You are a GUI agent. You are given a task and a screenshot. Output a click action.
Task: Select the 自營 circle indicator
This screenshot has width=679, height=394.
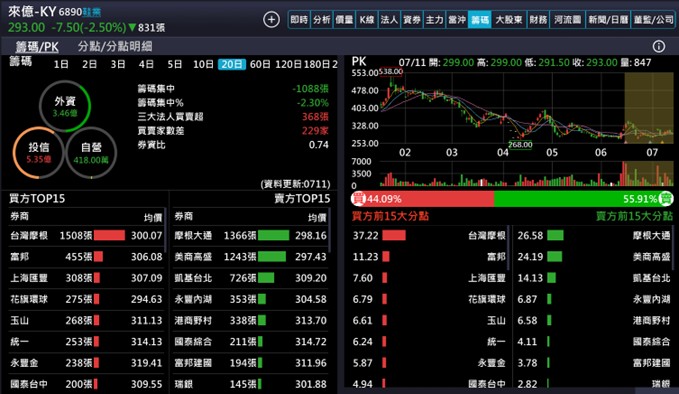point(91,153)
